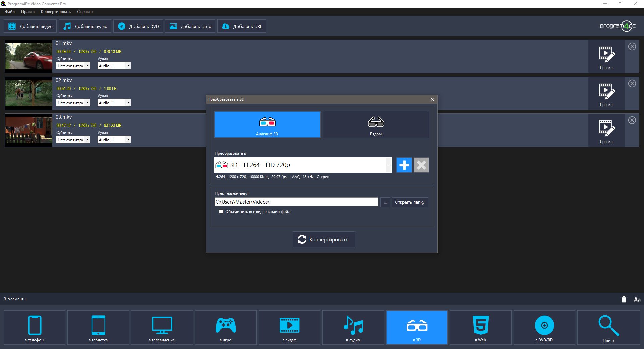Select the Анаглиф 3D mode

[x=267, y=124]
